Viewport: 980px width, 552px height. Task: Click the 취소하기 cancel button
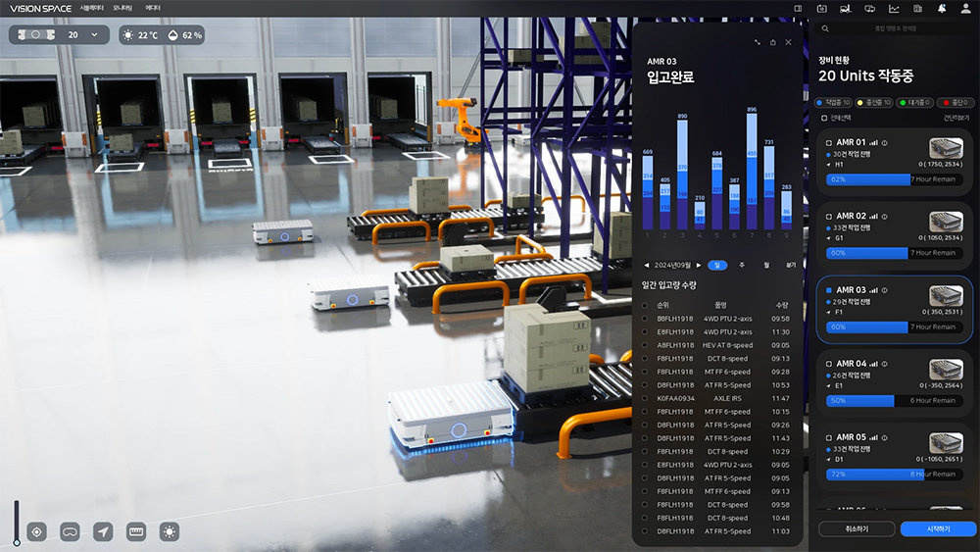tap(857, 528)
